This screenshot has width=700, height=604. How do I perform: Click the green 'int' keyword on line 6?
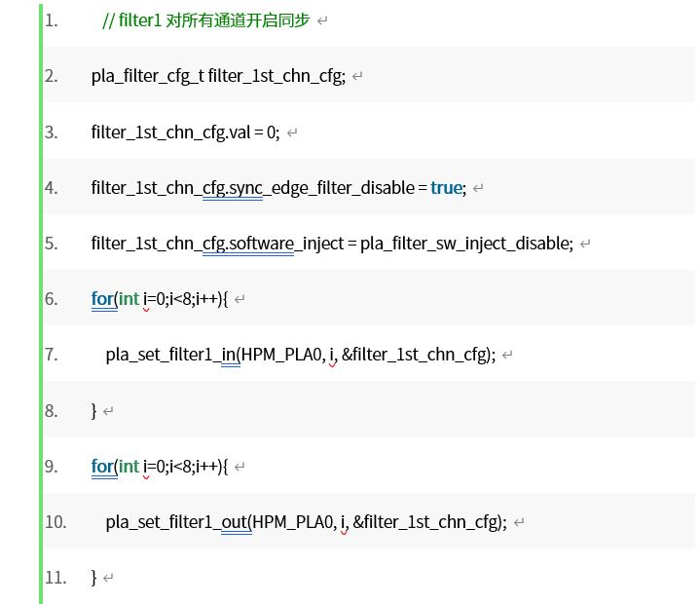[129, 299]
